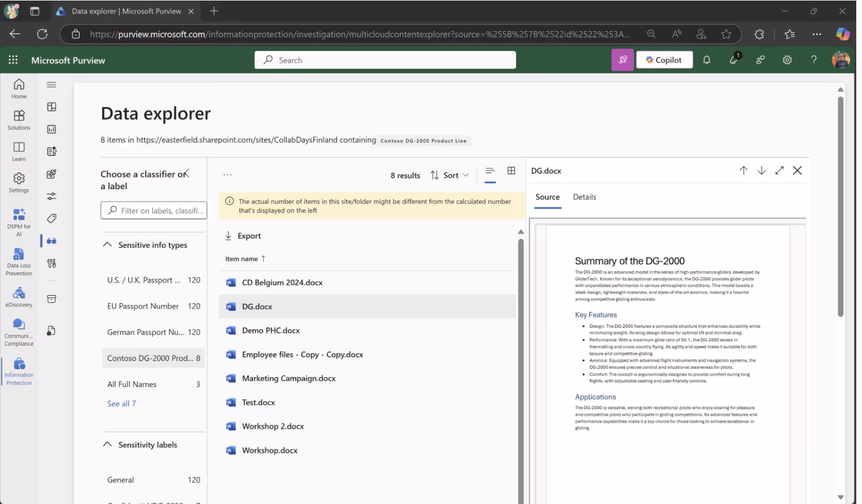
Task: Open the Data Loss Prevention solution
Action: coord(19,261)
